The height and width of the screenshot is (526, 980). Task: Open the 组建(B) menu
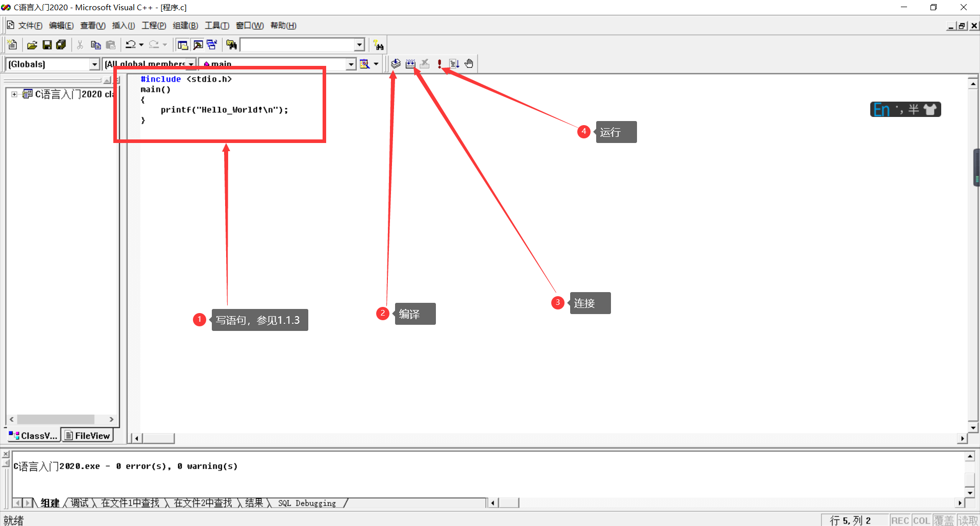coord(185,26)
